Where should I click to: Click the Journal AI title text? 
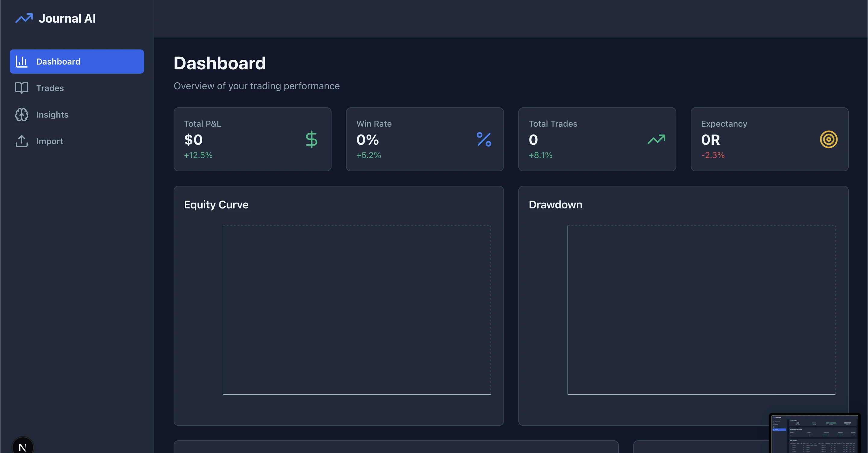click(67, 18)
